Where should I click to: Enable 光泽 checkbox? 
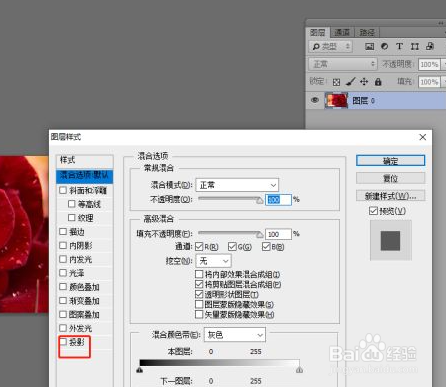coord(63,273)
